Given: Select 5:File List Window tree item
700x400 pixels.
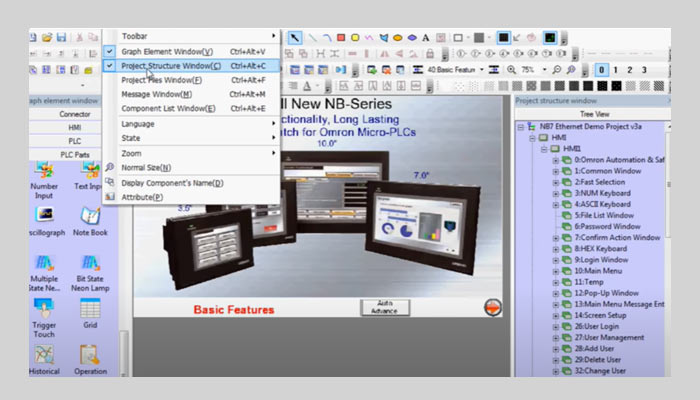Looking at the screenshot, I should [604, 215].
